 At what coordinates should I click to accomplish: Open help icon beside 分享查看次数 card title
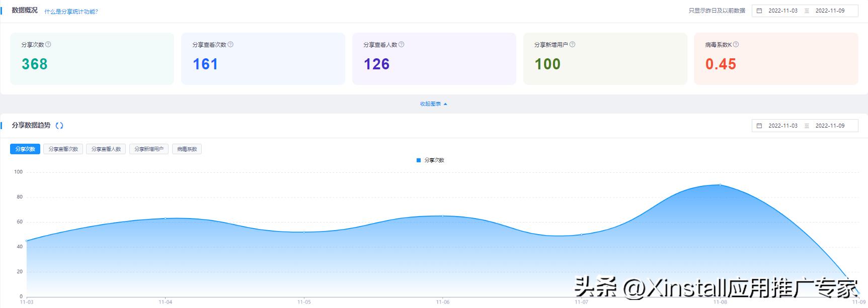click(x=230, y=44)
